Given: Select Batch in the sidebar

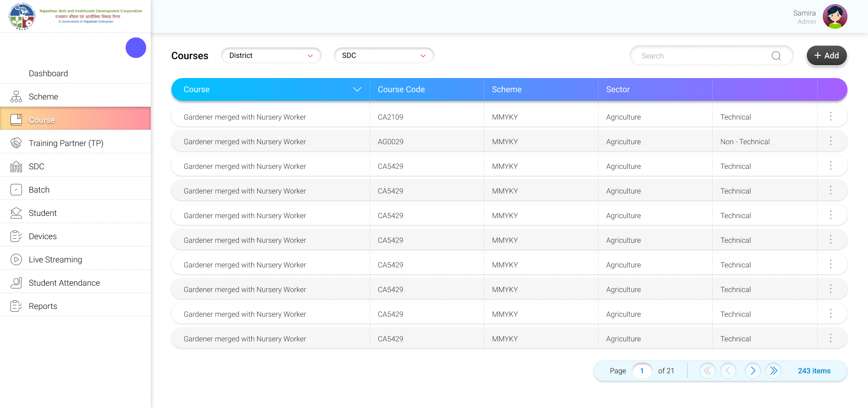Looking at the screenshot, I should click(x=39, y=190).
